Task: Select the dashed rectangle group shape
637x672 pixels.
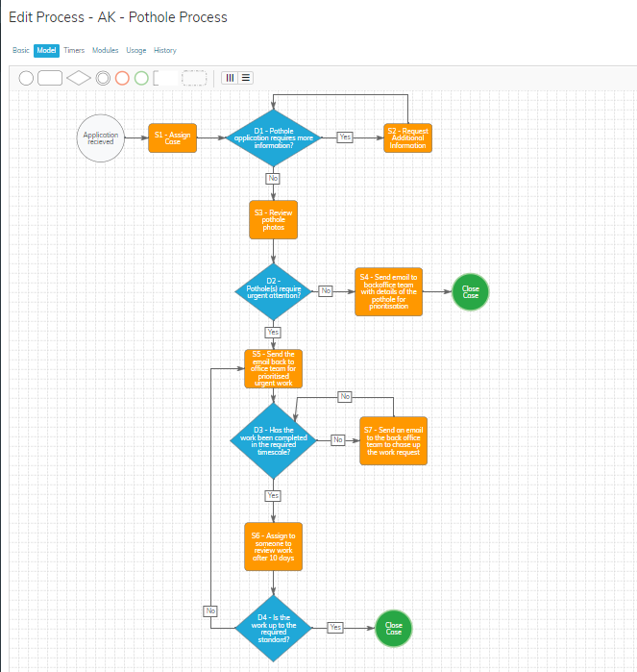Action: (194, 78)
